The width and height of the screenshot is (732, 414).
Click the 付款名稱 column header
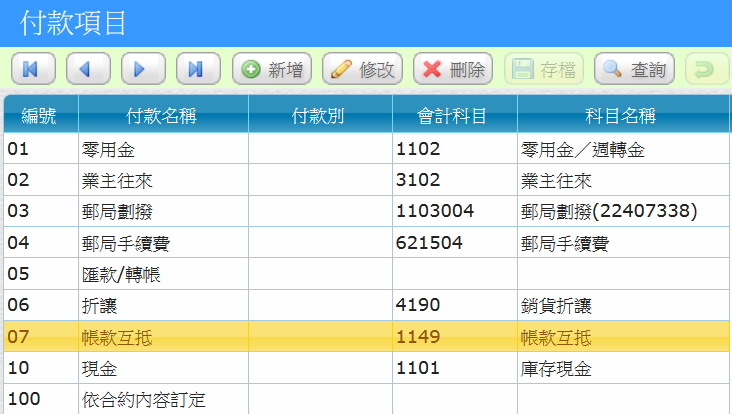click(x=162, y=115)
